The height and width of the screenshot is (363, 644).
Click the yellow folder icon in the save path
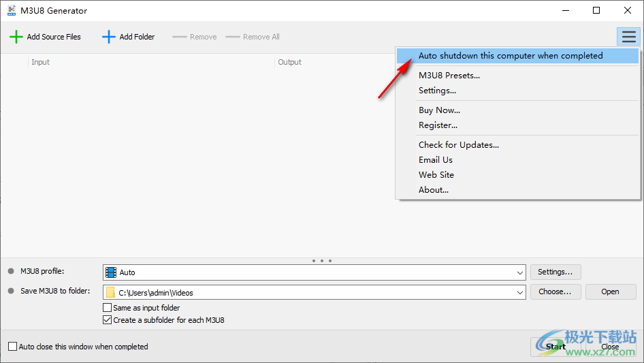tap(110, 292)
